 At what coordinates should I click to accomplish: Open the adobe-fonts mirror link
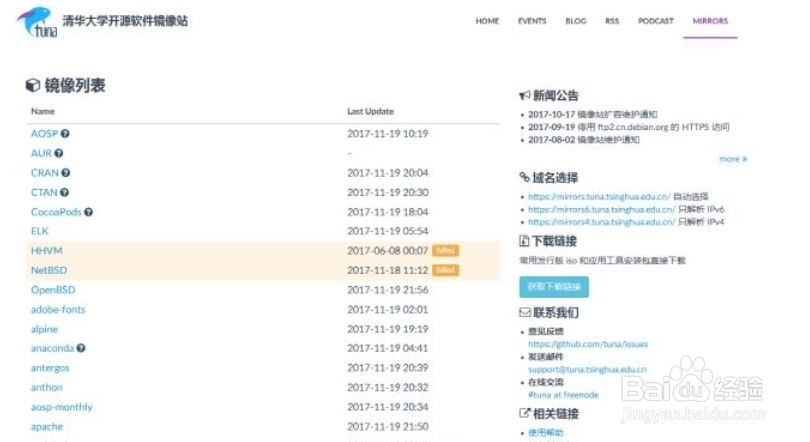pos(58,310)
